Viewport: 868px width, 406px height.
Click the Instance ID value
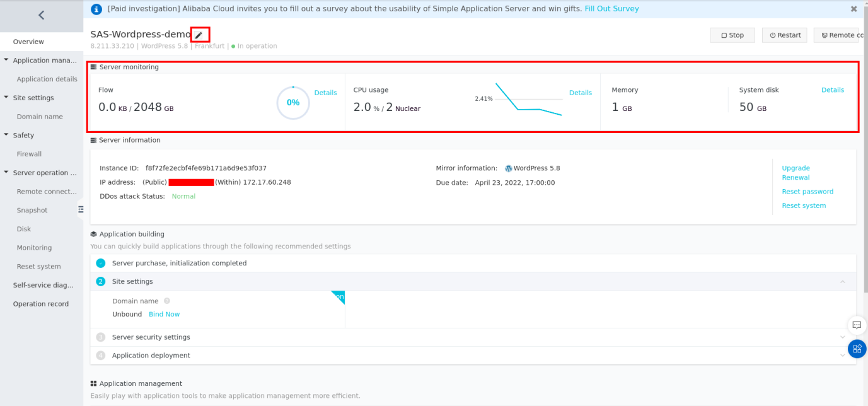coord(206,168)
